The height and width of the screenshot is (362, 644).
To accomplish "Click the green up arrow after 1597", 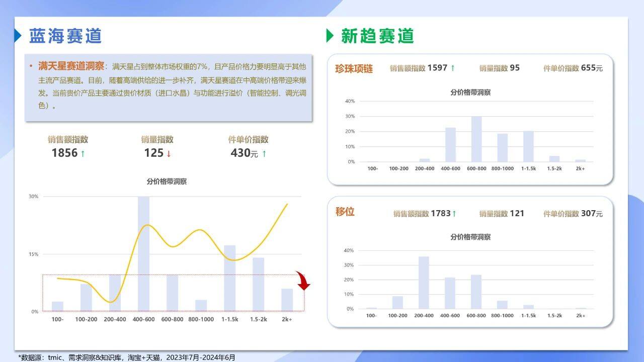I will pyautogui.click(x=452, y=68).
